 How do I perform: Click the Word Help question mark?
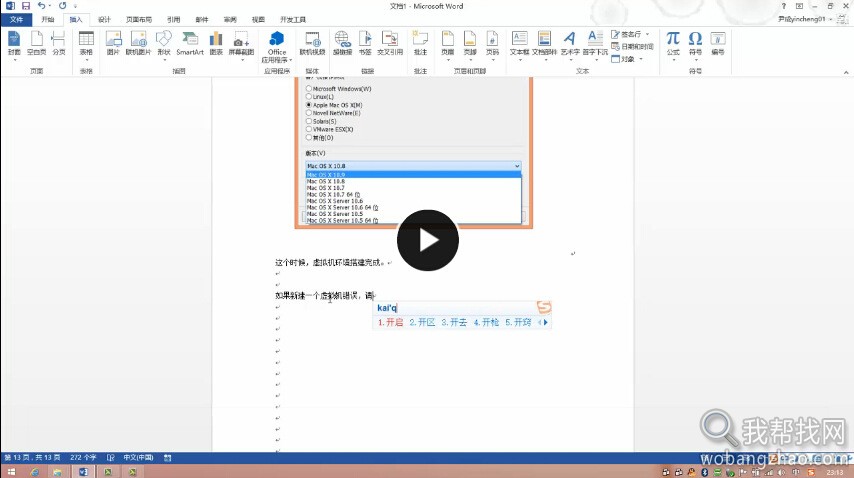[784, 6]
